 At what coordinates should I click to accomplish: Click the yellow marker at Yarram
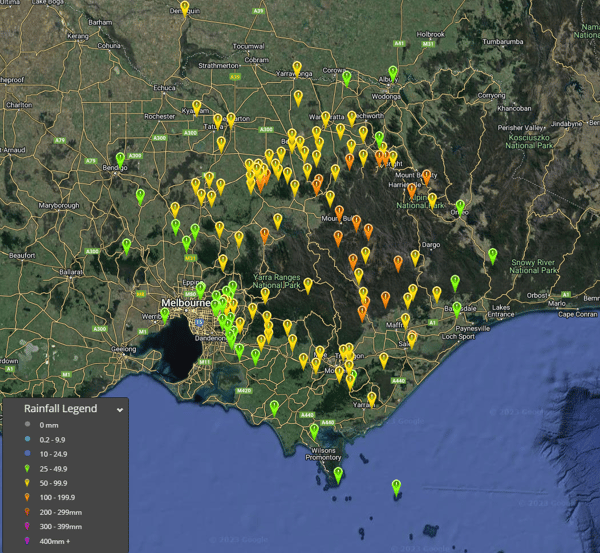372,398
